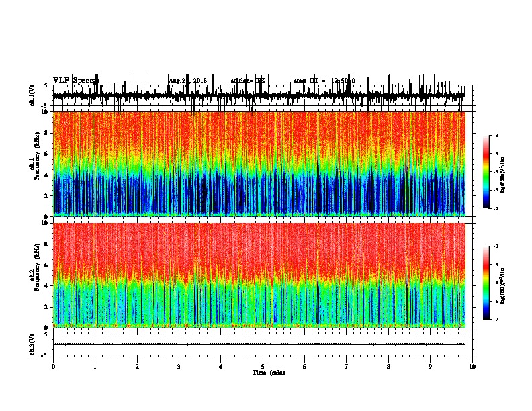The image size is (532, 411).
Task: Click time axis tick label '5'
Action: click(x=263, y=366)
